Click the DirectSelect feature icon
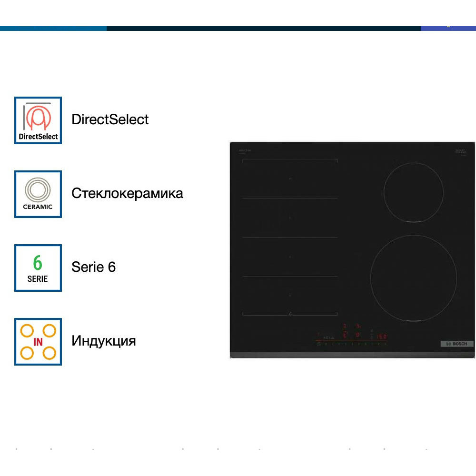476x476 pixels. point(38,120)
